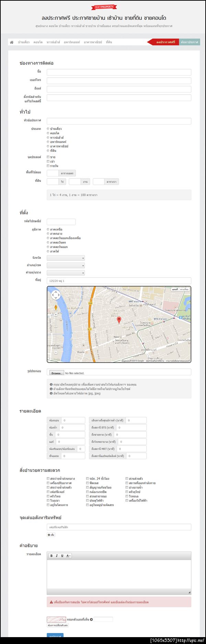Check the เช่า purpose checkbox

click(48, 161)
